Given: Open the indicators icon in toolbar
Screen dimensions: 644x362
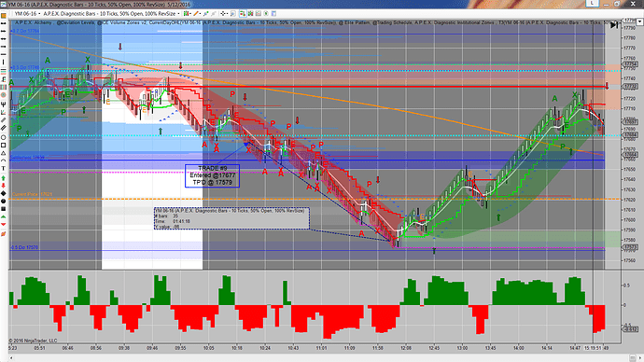Looking at the screenshot, I should pyautogui.click(x=250, y=14).
